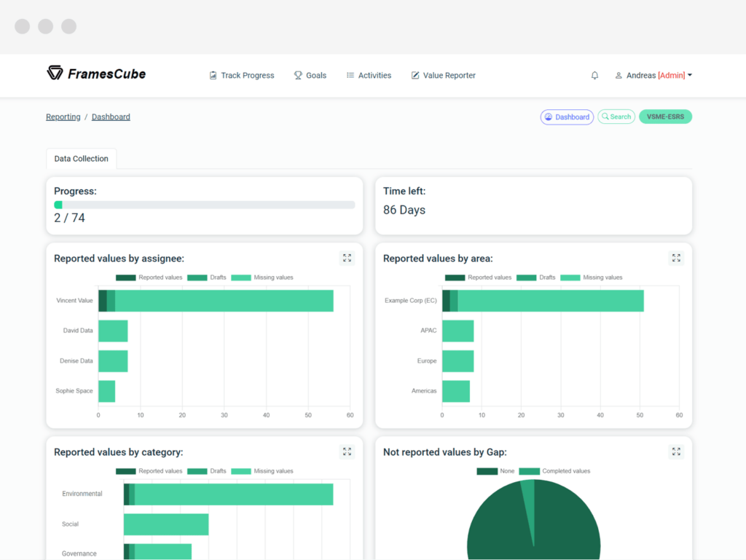
Task: Click the Search pill button
Action: (616, 117)
